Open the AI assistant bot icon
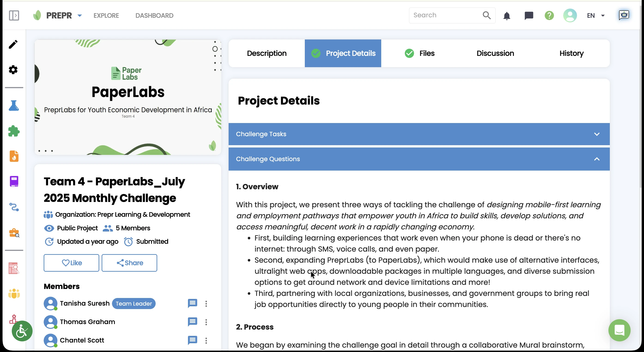This screenshot has height=352, width=644. (624, 15)
